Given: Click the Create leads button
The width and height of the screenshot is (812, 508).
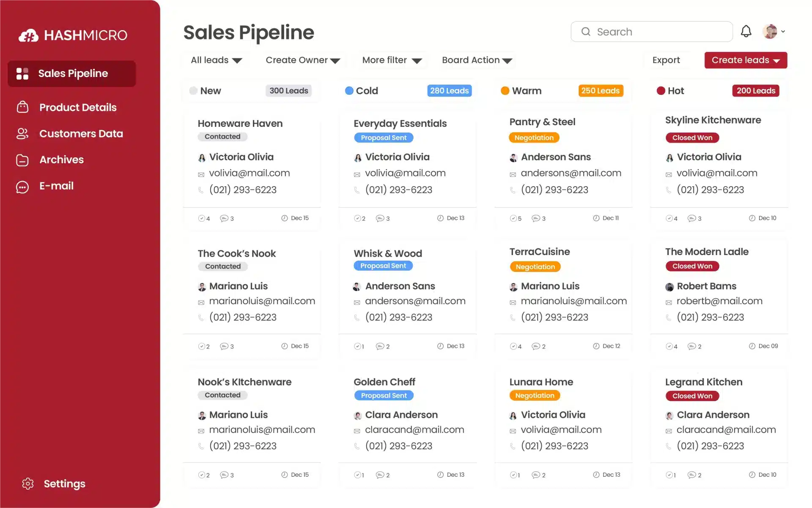Looking at the screenshot, I should pyautogui.click(x=746, y=60).
